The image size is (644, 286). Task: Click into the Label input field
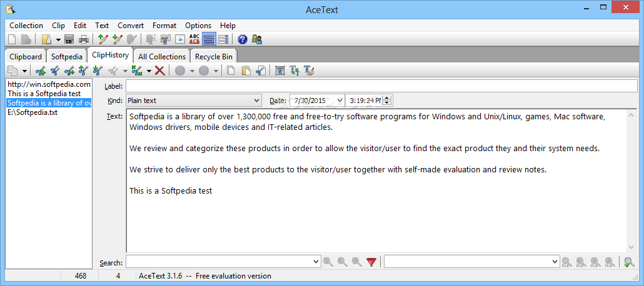pyautogui.click(x=381, y=86)
